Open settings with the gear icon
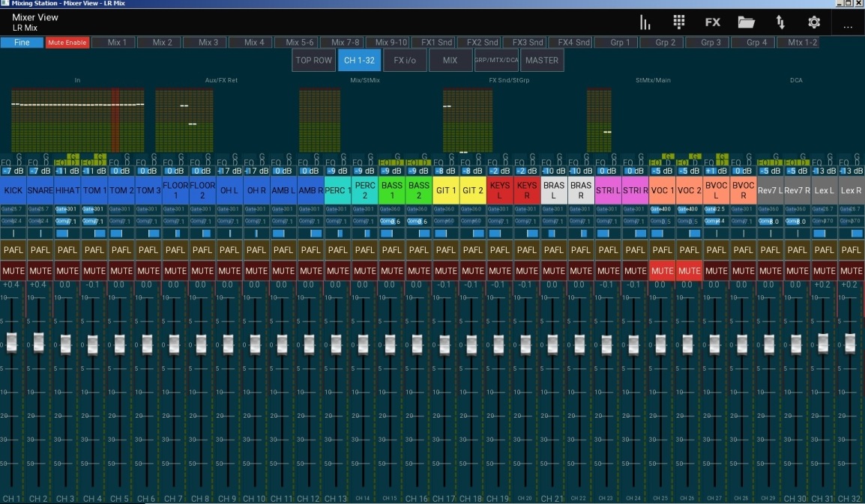 click(x=814, y=22)
